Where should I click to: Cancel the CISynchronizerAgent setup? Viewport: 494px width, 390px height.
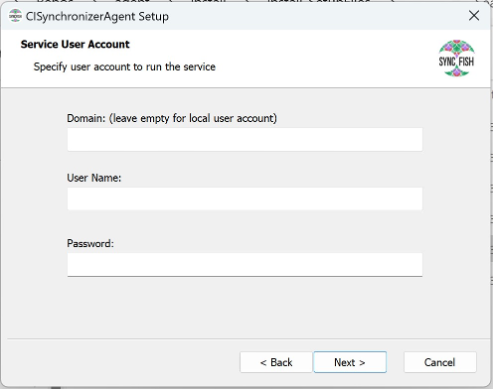[440, 362]
